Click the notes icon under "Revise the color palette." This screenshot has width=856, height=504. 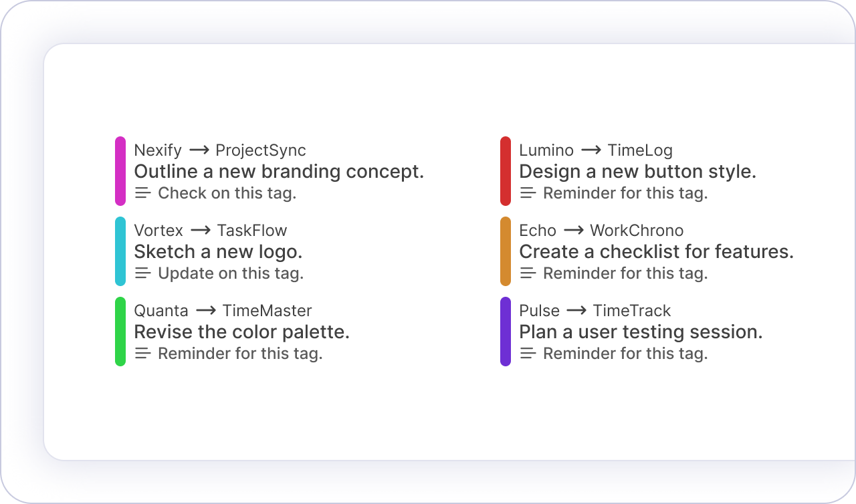coord(142,354)
